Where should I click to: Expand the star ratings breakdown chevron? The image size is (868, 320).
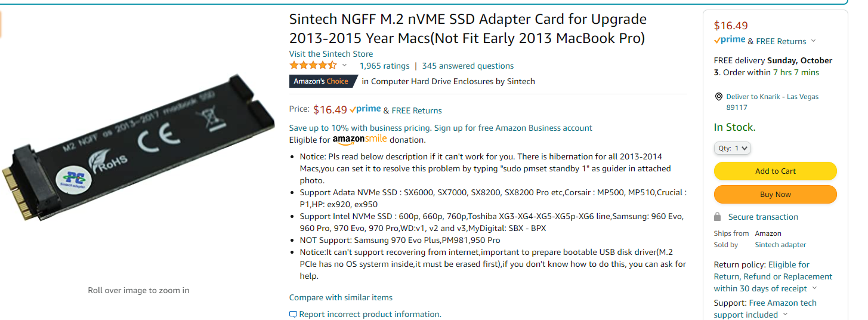(344, 66)
